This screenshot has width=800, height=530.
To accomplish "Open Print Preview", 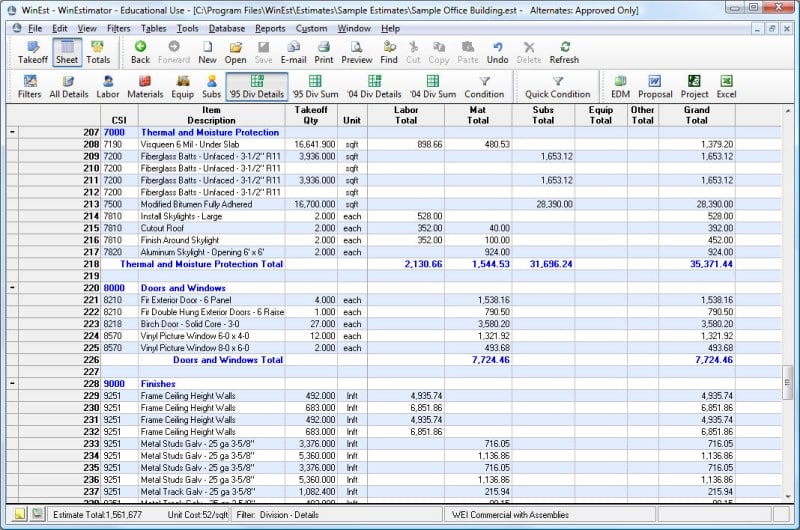I will pos(357,53).
